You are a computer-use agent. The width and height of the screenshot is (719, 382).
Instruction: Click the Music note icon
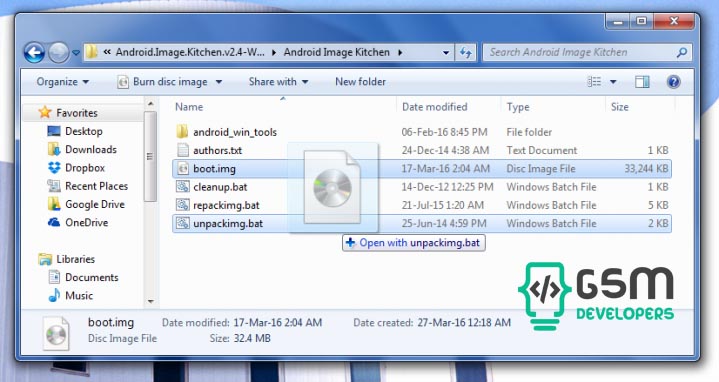[54, 295]
